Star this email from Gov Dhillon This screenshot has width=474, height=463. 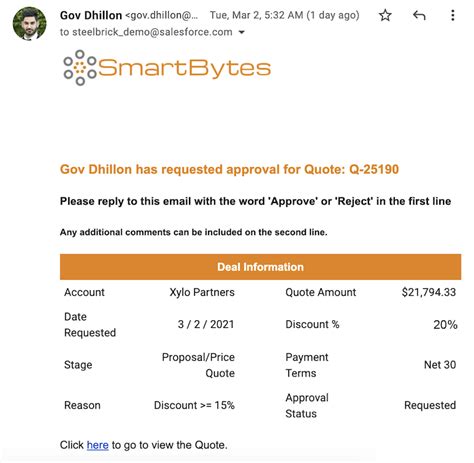click(x=385, y=15)
